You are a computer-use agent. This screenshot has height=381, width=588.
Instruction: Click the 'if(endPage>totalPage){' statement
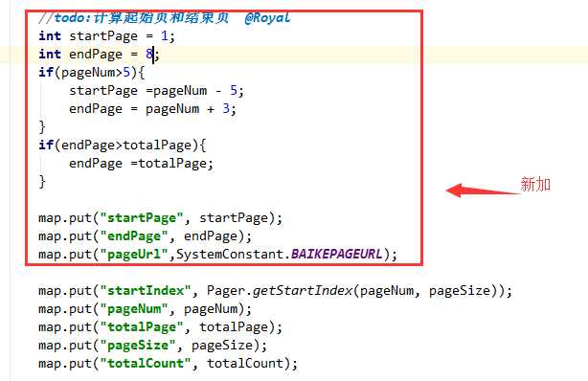[x=123, y=146]
